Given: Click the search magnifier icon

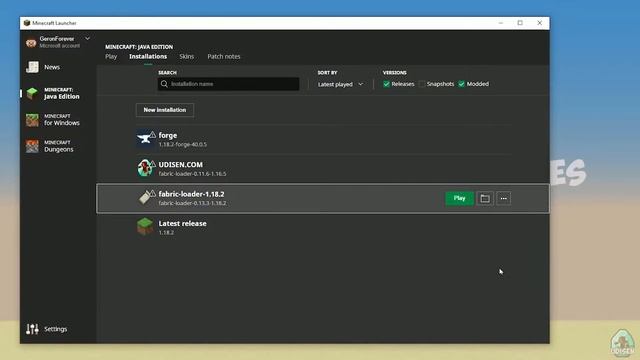Looking at the screenshot, I should pos(164,84).
